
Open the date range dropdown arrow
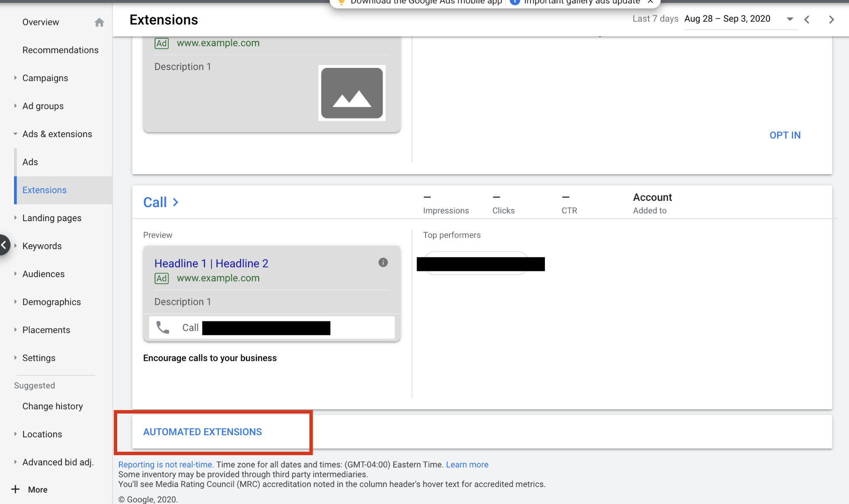click(790, 19)
